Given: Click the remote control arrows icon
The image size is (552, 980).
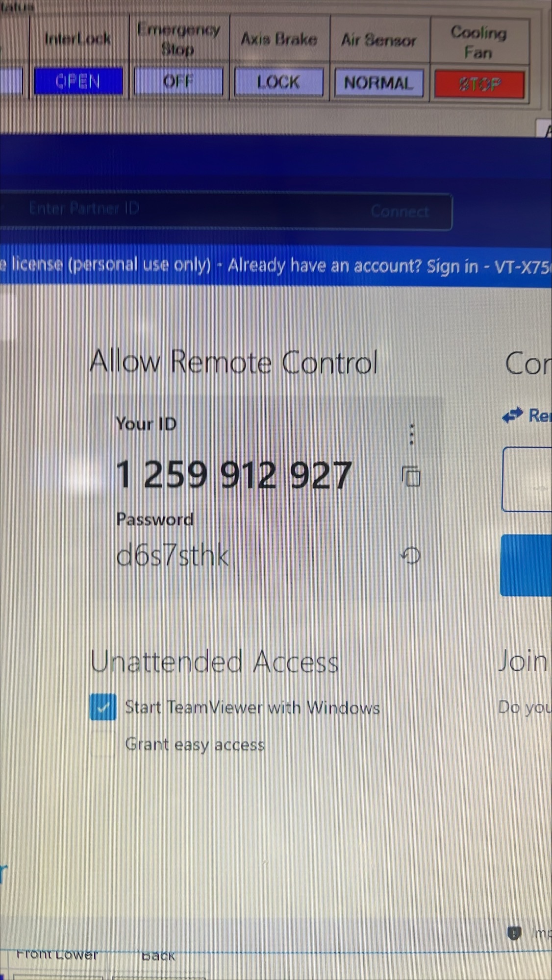Looking at the screenshot, I should tap(512, 415).
